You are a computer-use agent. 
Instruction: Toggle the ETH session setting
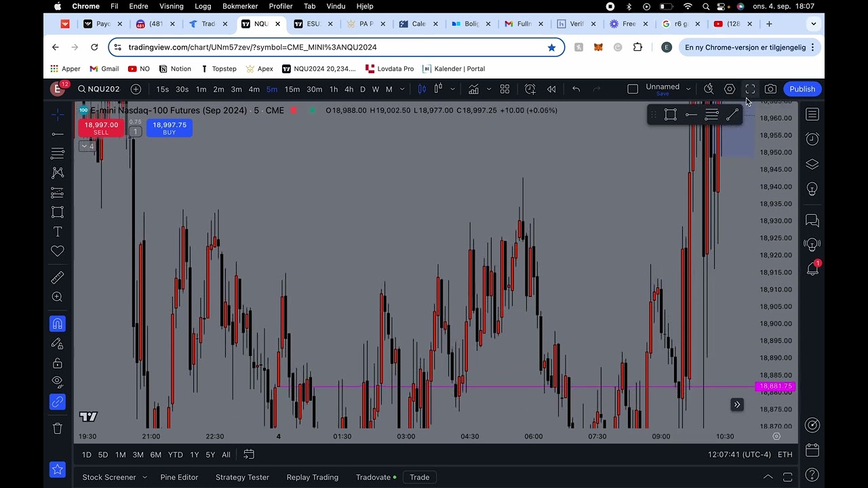[785, 455]
